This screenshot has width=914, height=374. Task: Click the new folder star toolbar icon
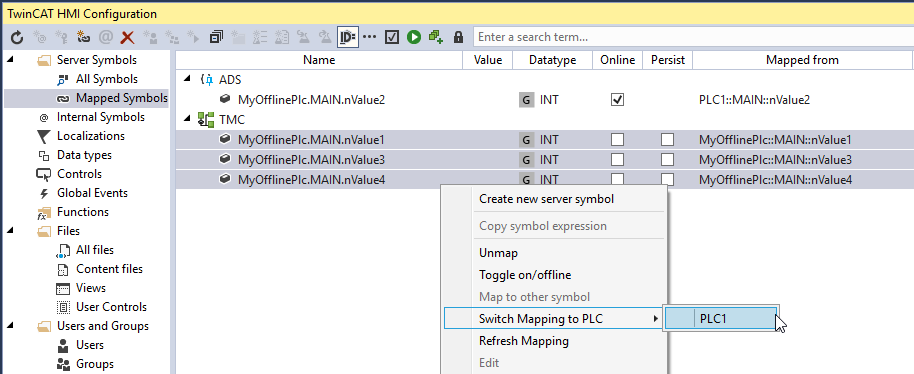tap(238, 37)
